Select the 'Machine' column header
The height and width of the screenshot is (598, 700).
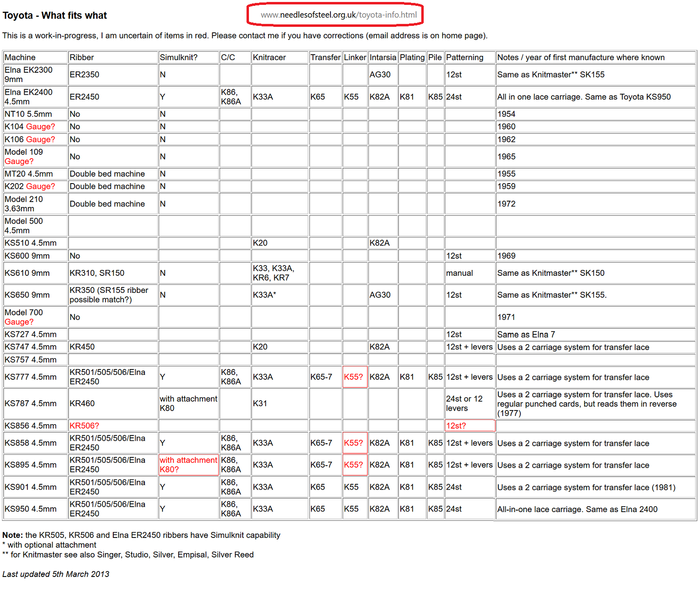35,57
